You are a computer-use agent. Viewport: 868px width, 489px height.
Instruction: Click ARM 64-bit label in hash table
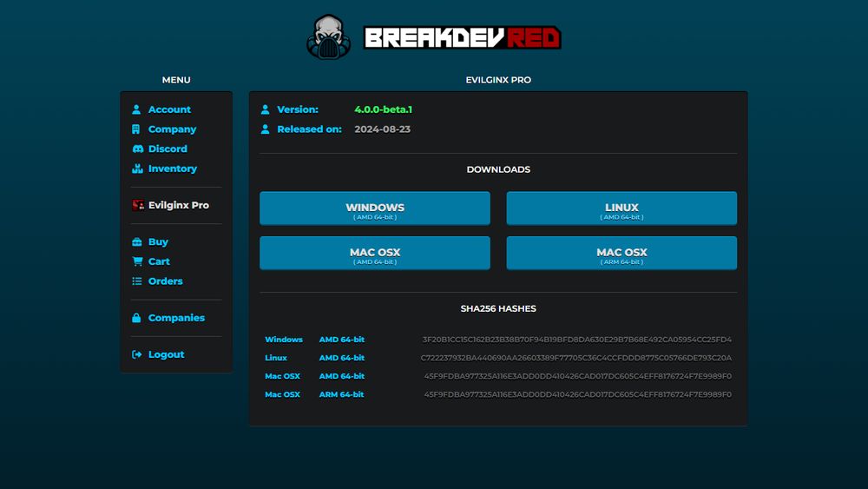click(x=341, y=394)
